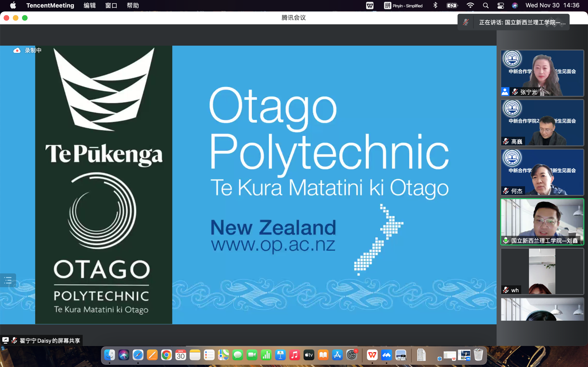Open the 编辑 menu
Viewport: 588px width, 367px height.
point(89,6)
